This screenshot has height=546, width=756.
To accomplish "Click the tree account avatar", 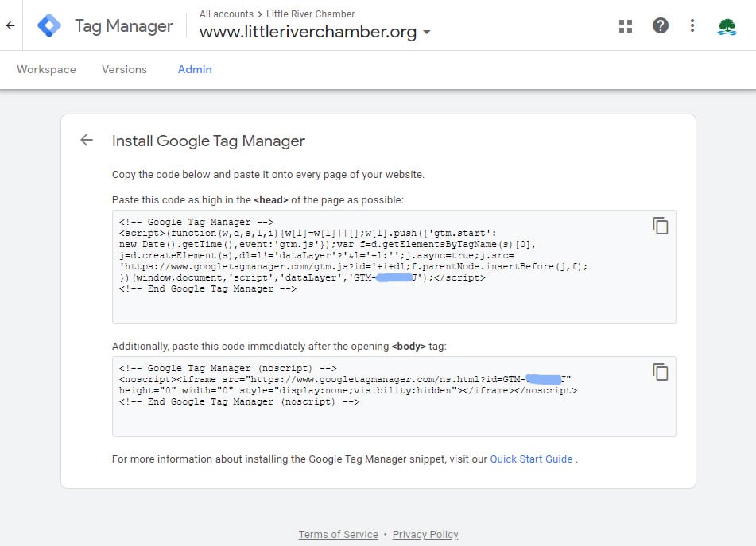I will click(727, 26).
